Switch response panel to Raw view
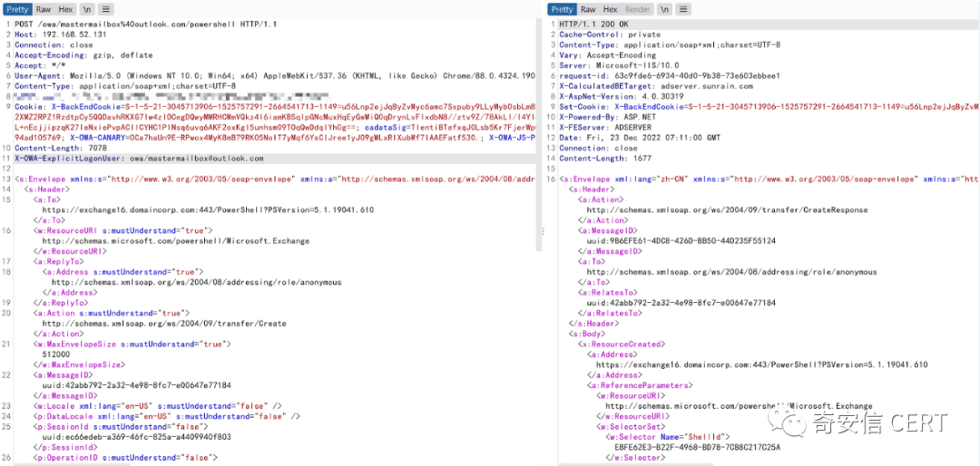This screenshot has height=466, width=980. 587,9
